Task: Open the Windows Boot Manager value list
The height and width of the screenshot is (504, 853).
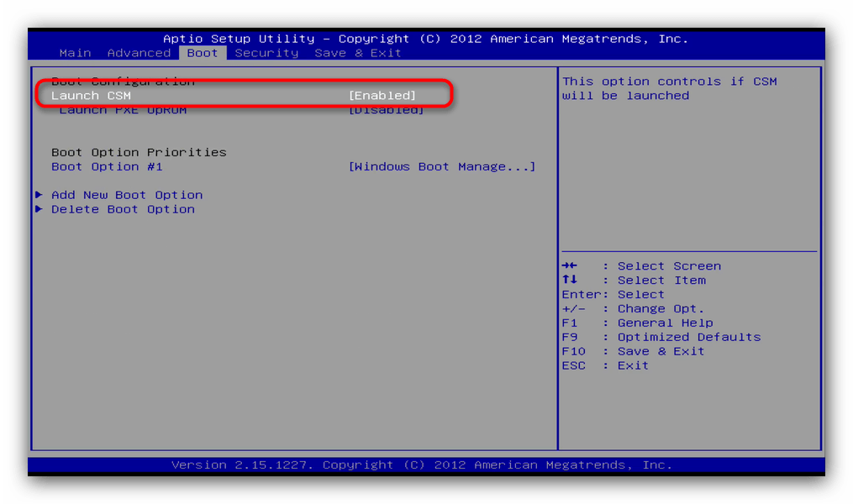Action: coord(442,166)
